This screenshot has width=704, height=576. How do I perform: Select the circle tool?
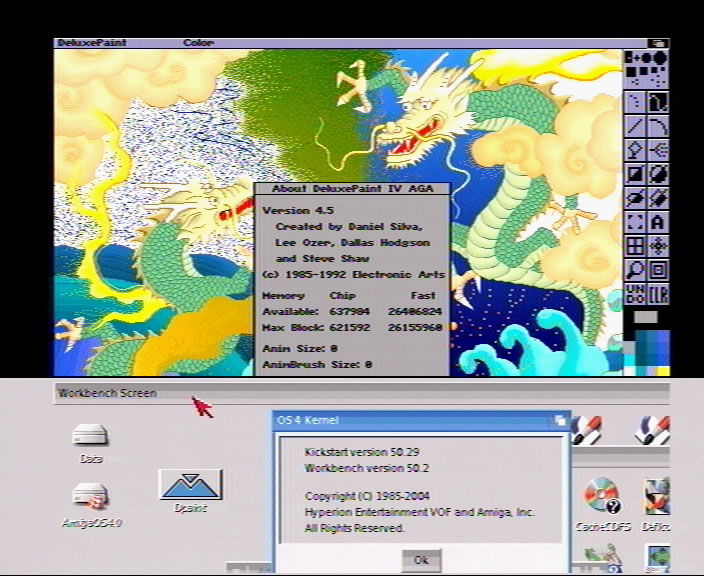click(658, 173)
